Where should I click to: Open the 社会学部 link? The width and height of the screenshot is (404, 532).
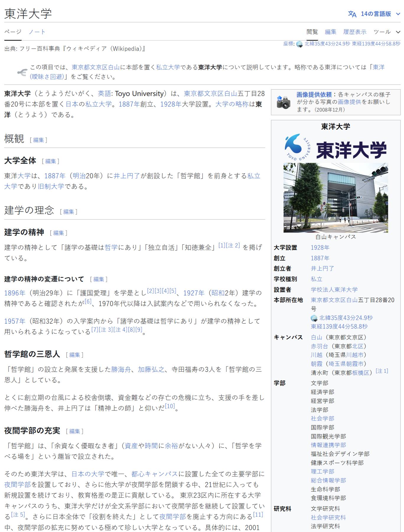322,419
